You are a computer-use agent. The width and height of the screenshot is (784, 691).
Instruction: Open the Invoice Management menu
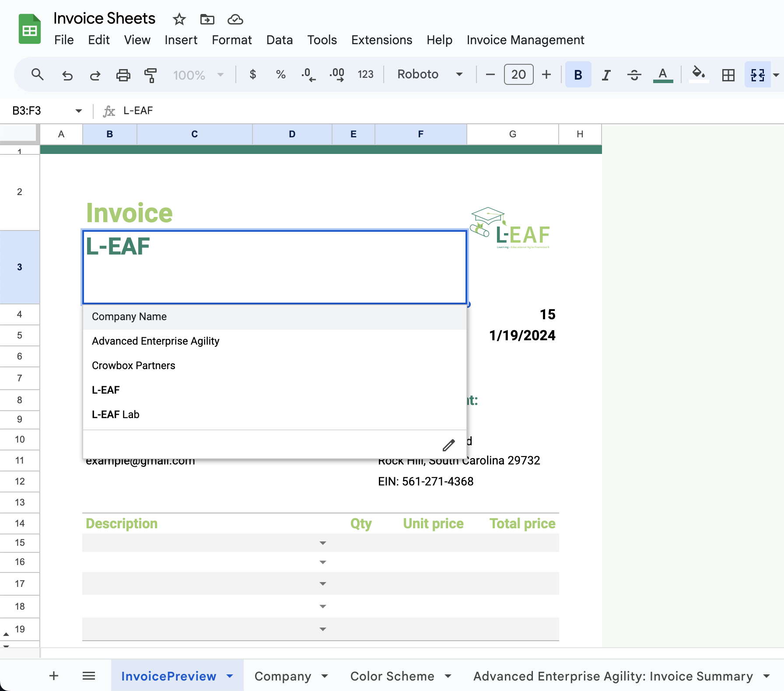point(525,40)
